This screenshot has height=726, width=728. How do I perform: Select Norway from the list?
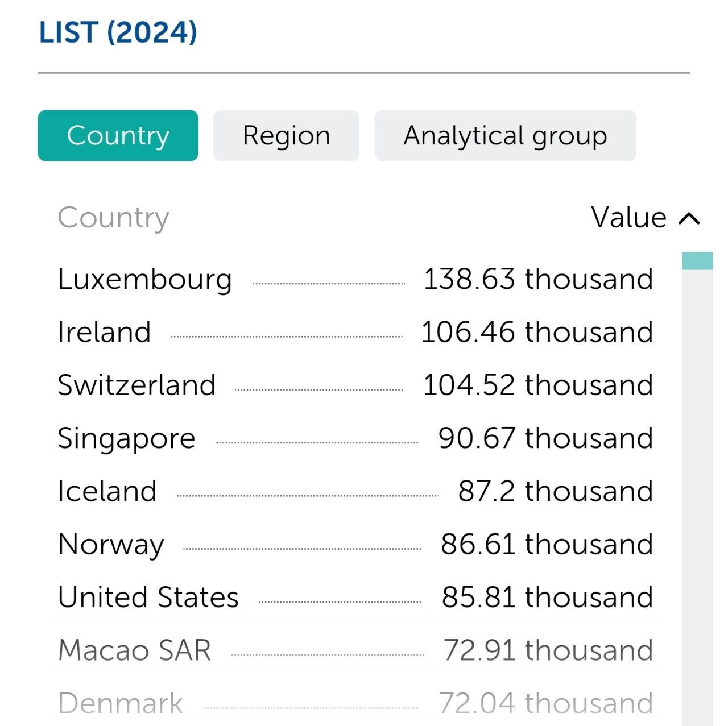click(111, 545)
